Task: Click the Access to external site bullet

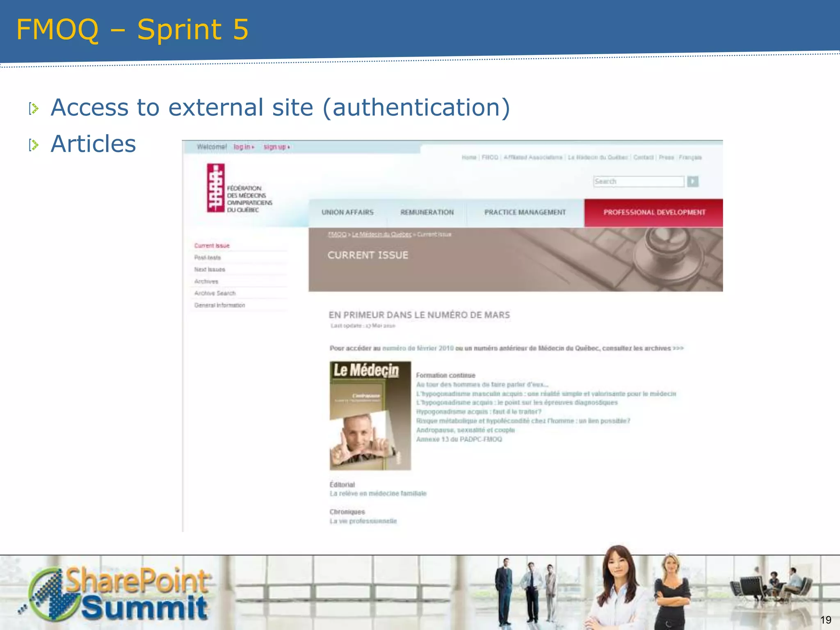Action: point(281,107)
